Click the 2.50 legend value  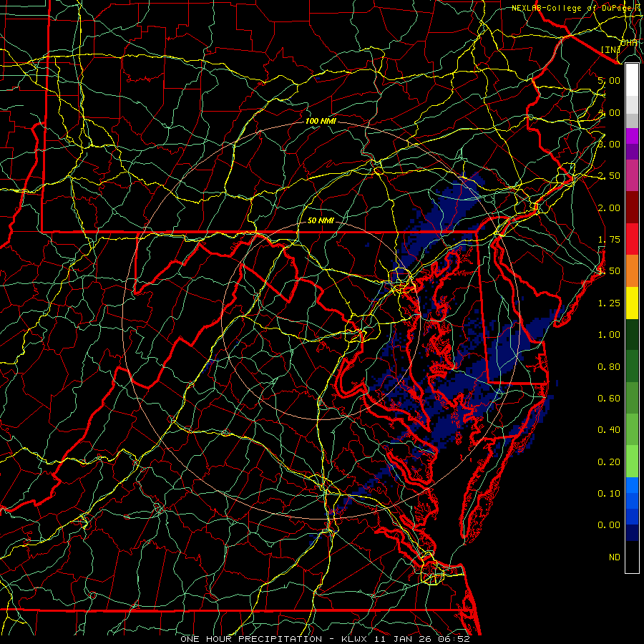click(609, 176)
